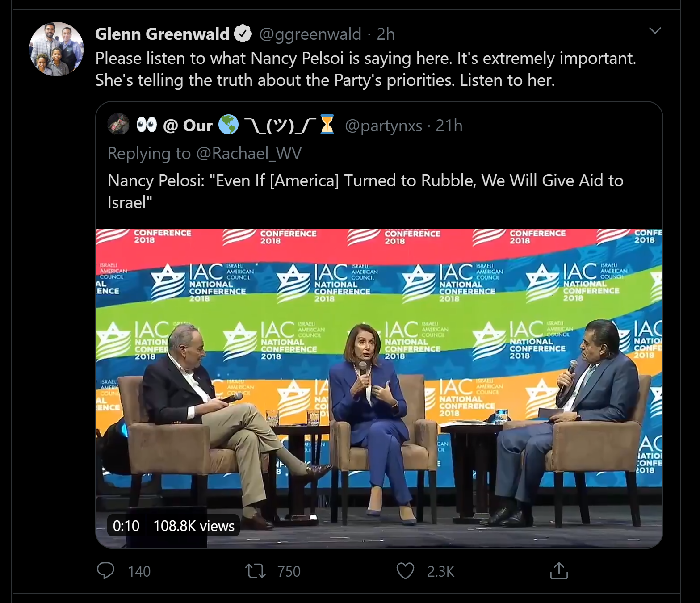Image resolution: width=700 pixels, height=603 pixels.
Task: Open the 2h timestamp link
Action: coord(386,34)
